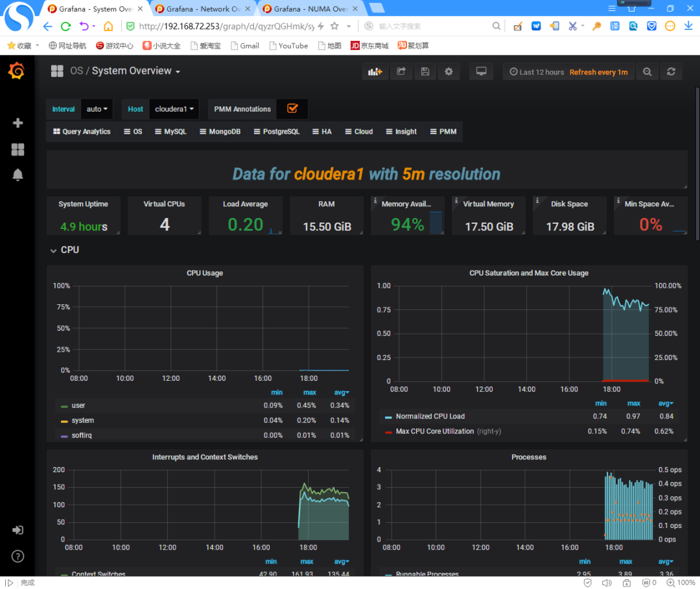The height and width of the screenshot is (589, 700).
Task: Click the Create plus icon in sidebar
Action: [17, 123]
